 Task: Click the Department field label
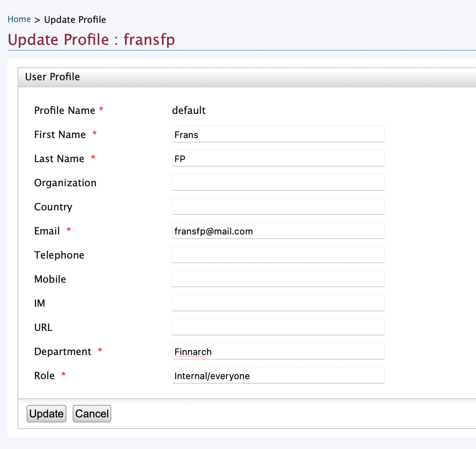pos(63,352)
